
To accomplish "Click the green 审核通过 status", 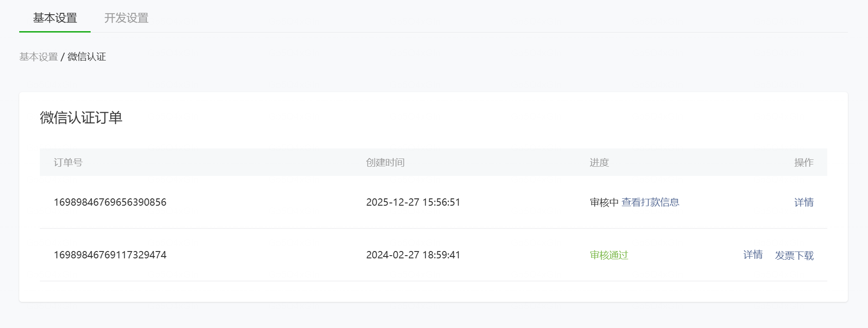I will pos(609,255).
